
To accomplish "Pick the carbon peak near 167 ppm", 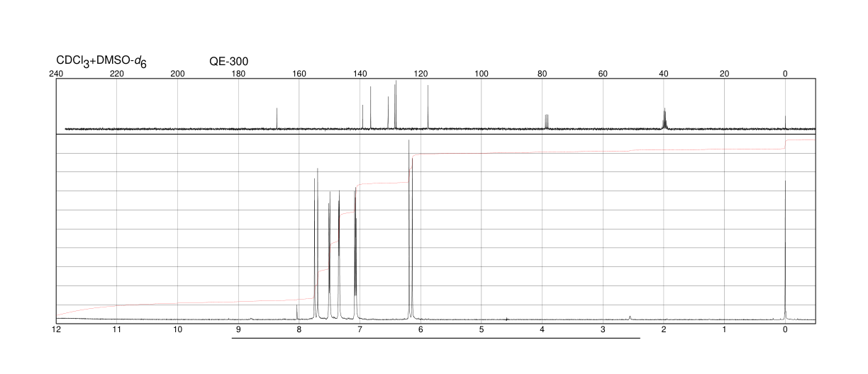I will 277,118.
